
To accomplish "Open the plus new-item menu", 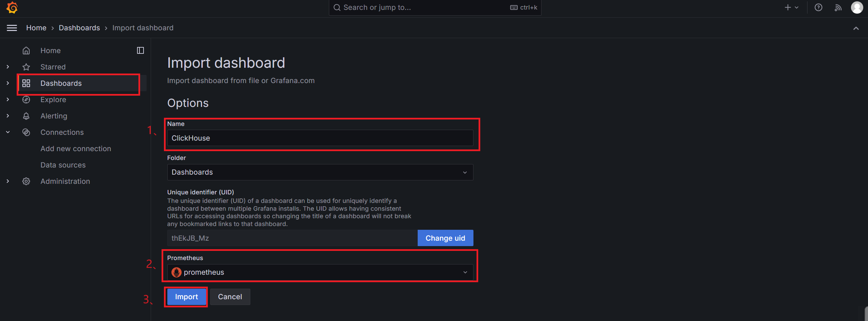I will coord(791,7).
